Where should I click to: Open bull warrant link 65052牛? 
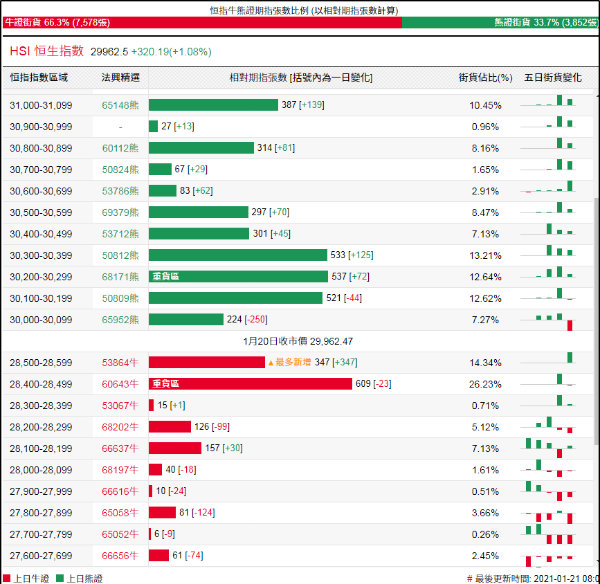click(120, 534)
